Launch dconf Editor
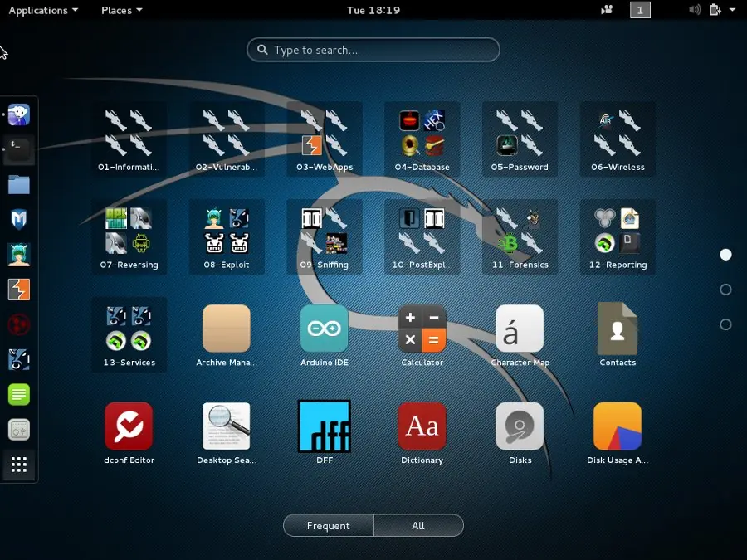 129,432
